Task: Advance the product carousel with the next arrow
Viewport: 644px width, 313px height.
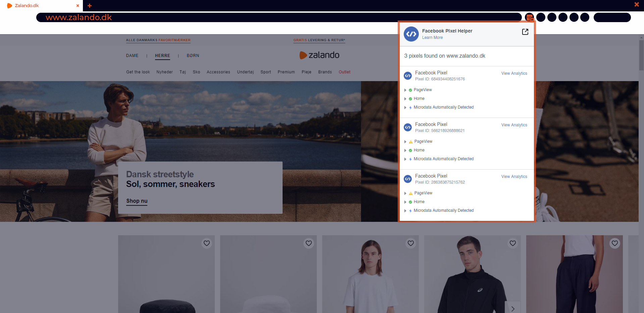Action: tap(513, 309)
